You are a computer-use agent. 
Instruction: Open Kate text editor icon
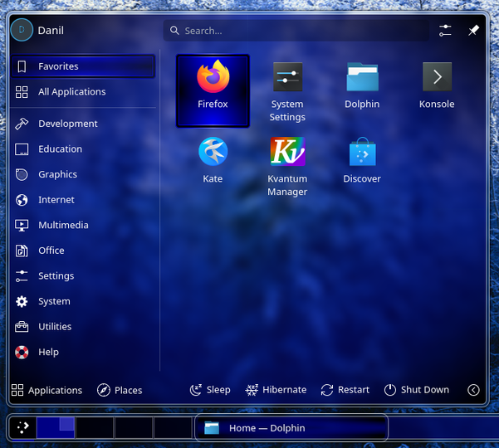coord(213,151)
